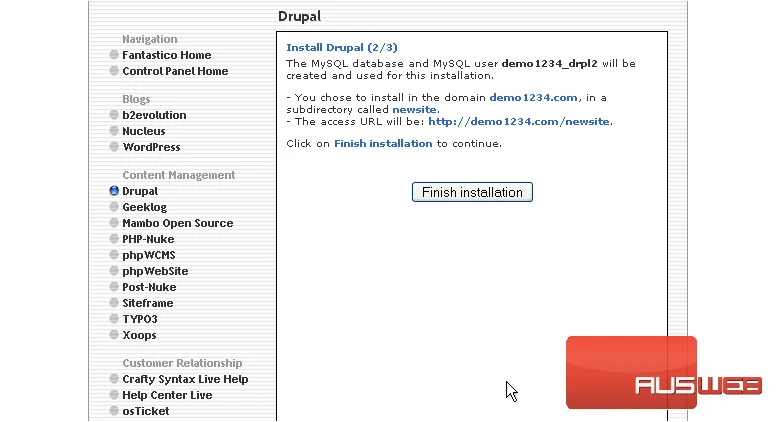Choose Post-Nuke in the navigation list
Viewport: 776px width, 422px height.
pos(149,287)
